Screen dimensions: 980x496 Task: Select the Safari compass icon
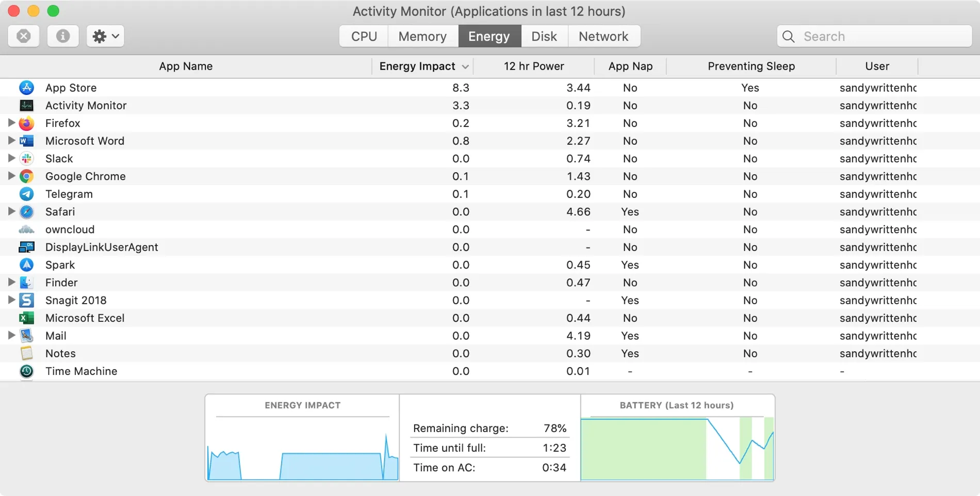pyautogui.click(x=26, y=211)
